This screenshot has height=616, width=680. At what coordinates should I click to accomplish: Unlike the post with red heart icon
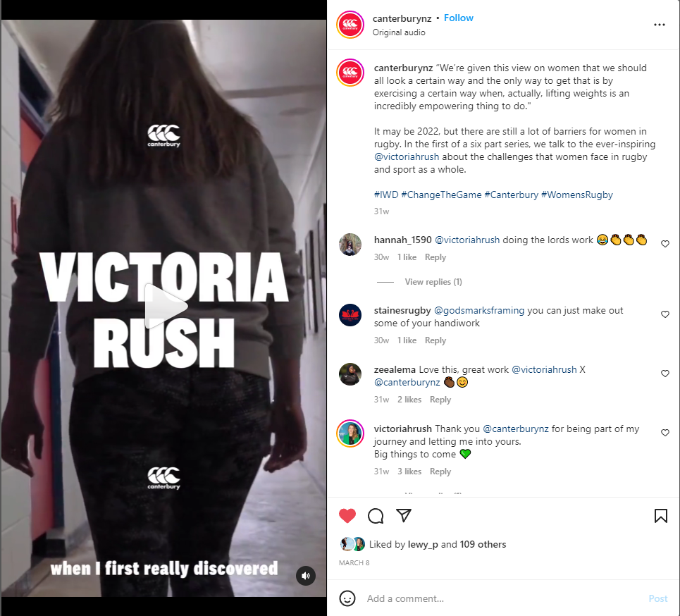[x=347, y=516]
